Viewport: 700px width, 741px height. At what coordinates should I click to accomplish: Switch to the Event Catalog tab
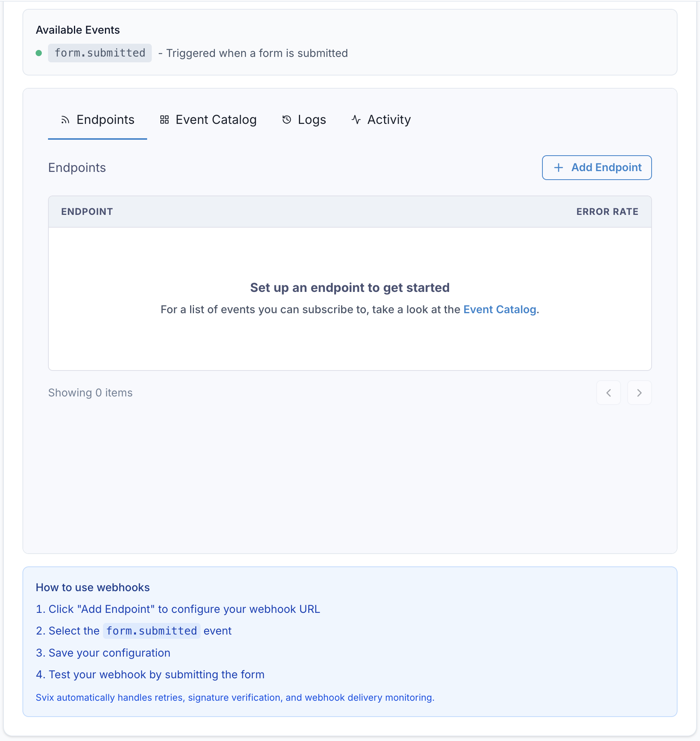[x=208, y=120]
